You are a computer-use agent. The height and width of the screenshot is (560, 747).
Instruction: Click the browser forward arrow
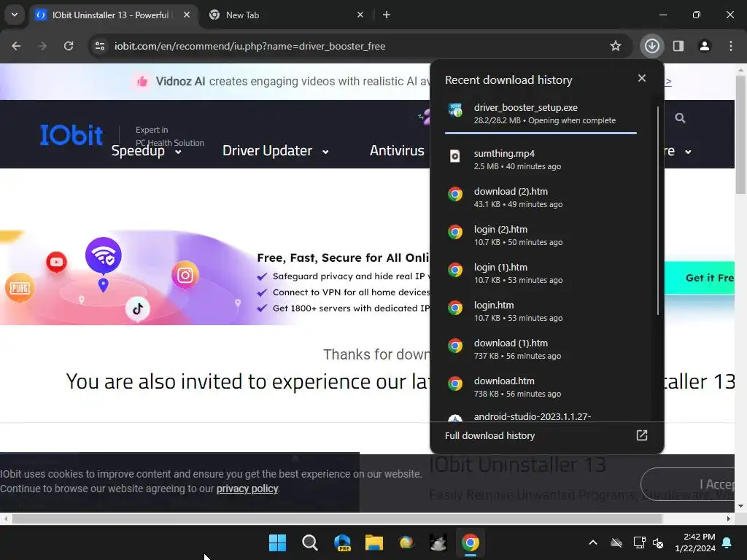(x=42, y=46)
